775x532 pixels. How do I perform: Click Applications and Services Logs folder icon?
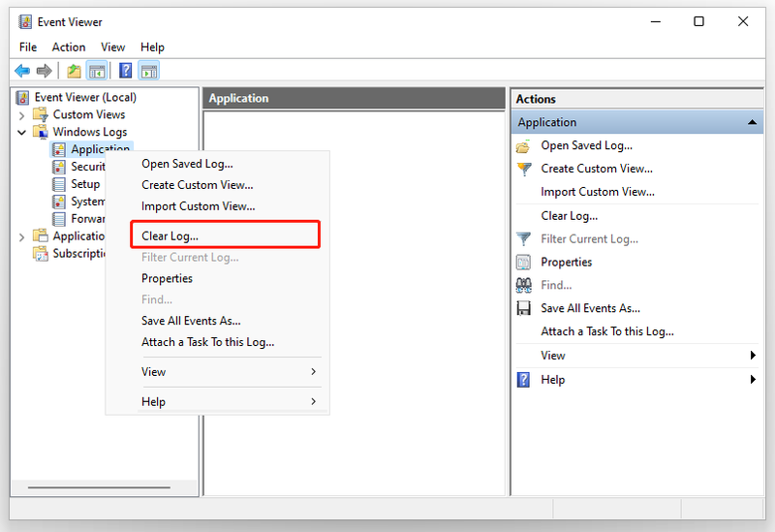point(41,235)
